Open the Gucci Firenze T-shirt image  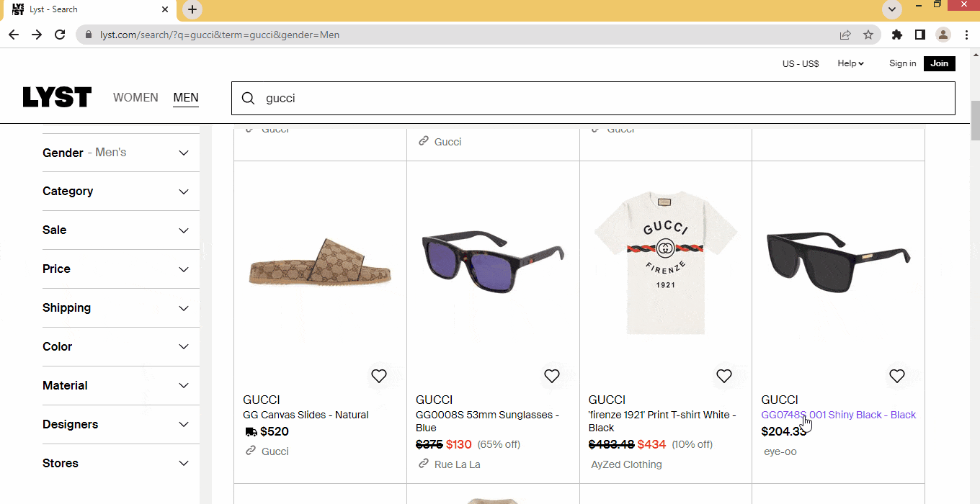666,264
